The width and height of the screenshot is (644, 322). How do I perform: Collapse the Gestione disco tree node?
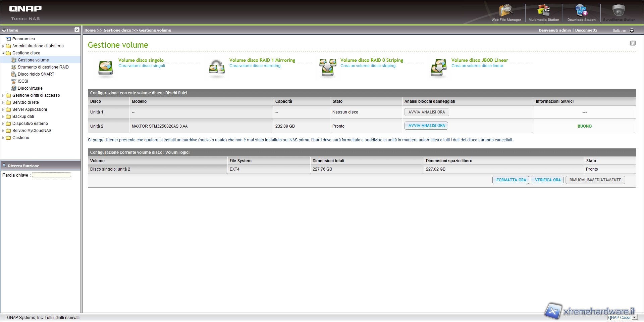(x=3, y=53)
